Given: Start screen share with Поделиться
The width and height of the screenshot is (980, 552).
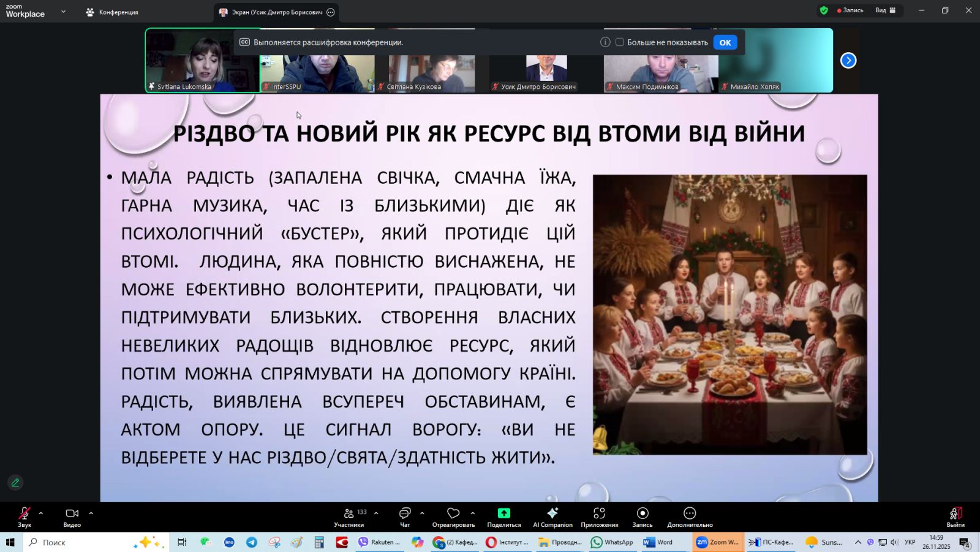Looking at the screenshot, I should tap(503, 516).
